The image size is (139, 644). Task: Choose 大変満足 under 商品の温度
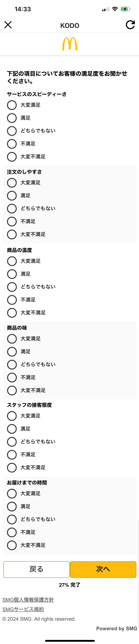(12, 261)
